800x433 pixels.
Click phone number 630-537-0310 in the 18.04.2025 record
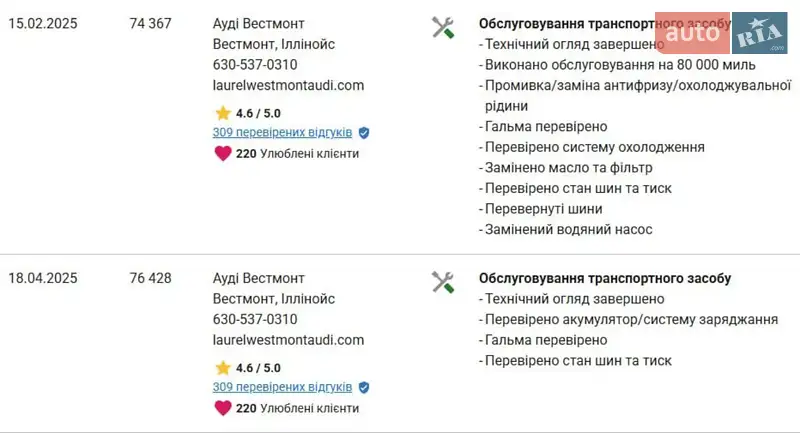[x=255, y=319]
